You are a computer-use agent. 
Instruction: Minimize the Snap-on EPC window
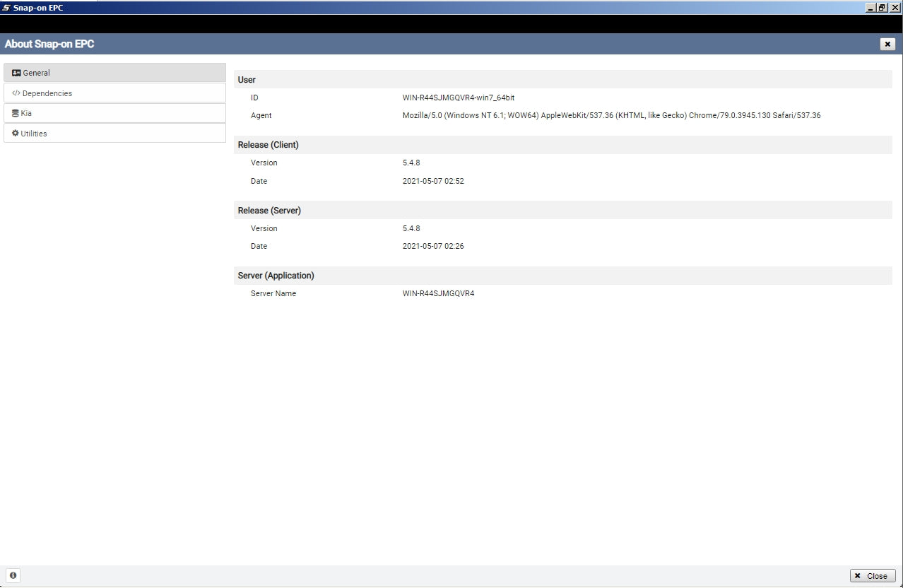point(870,7)
